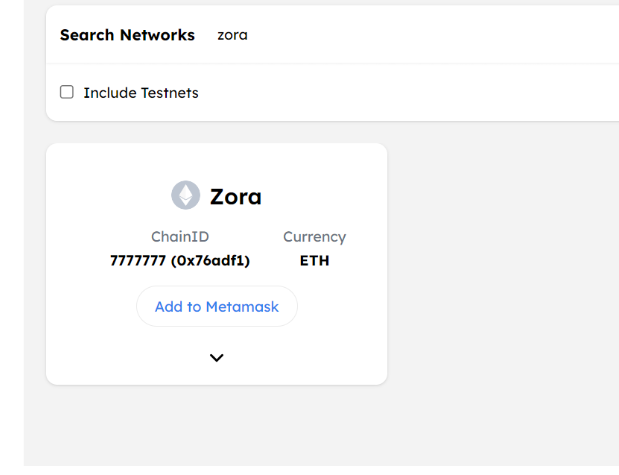Click the blank area right of Include Testnets
619x475 pixels.
[x=407, y=93]
